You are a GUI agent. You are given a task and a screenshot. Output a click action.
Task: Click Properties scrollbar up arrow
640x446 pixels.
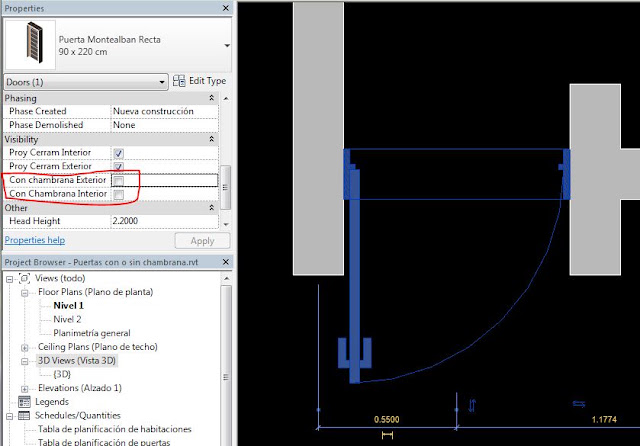(226, 98)
